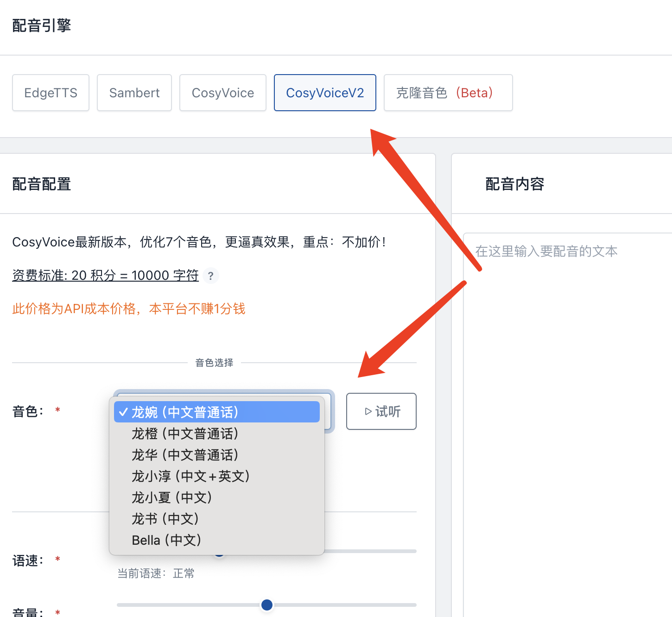This screenshot has width=672, height=617.
Task: Choose 龙小夏 (中文) voice option
Action: click(217, 497)
